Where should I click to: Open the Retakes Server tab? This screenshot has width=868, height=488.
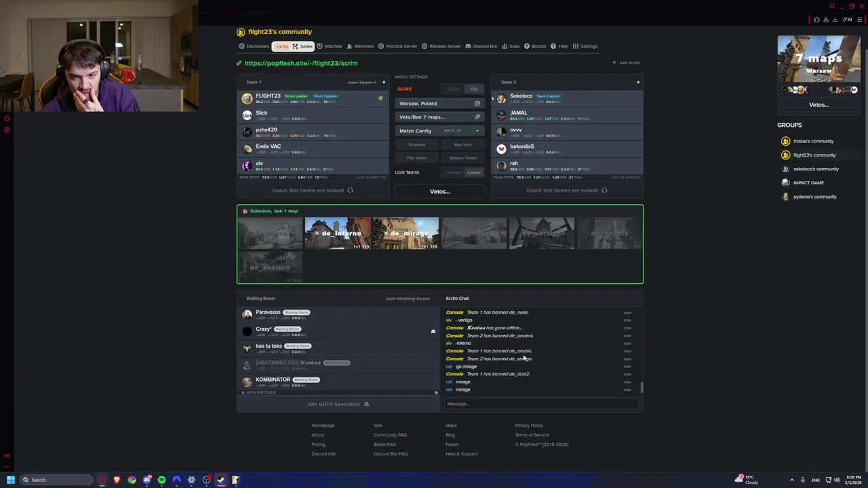(441, 46)
